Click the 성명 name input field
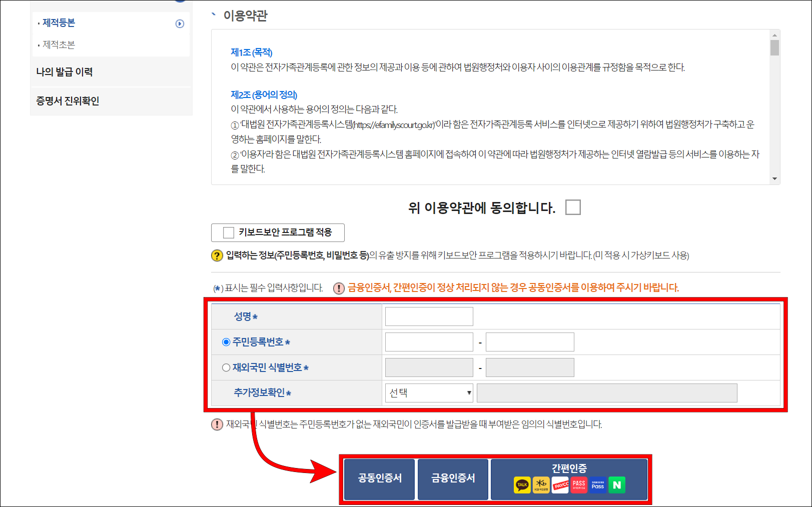 click(429, 316)
